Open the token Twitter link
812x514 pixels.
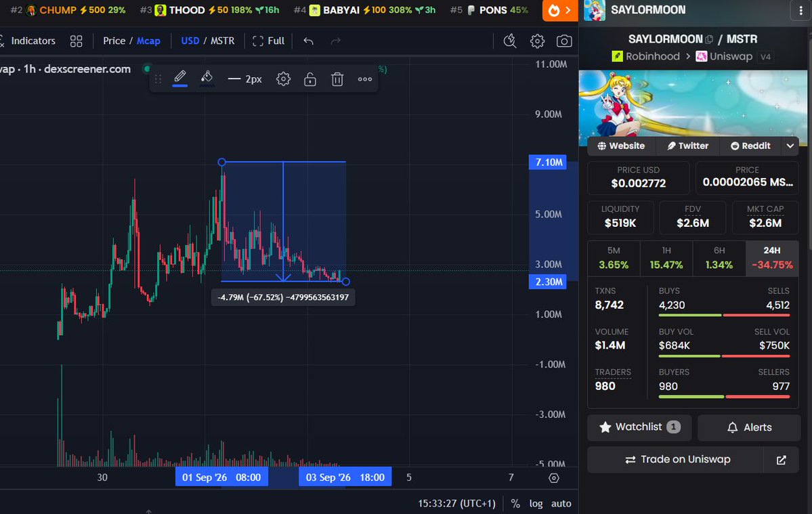pyautogui.click(x=687, y=146)
